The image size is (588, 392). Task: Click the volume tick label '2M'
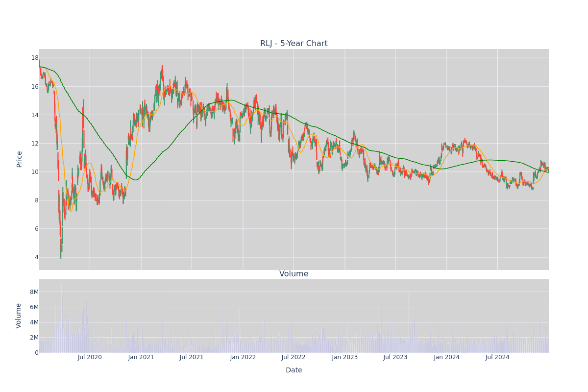click(x=34, y=338)
